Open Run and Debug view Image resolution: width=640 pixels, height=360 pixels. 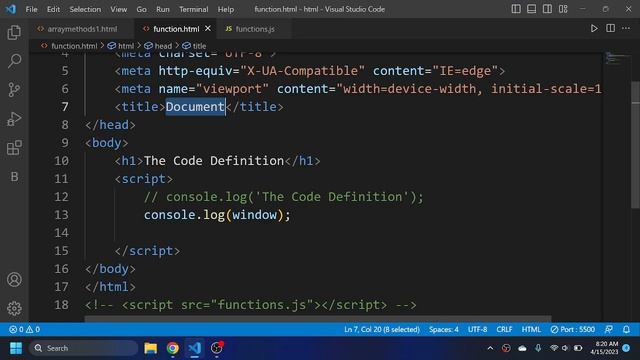pyautogui.click(x=14, y=119)
